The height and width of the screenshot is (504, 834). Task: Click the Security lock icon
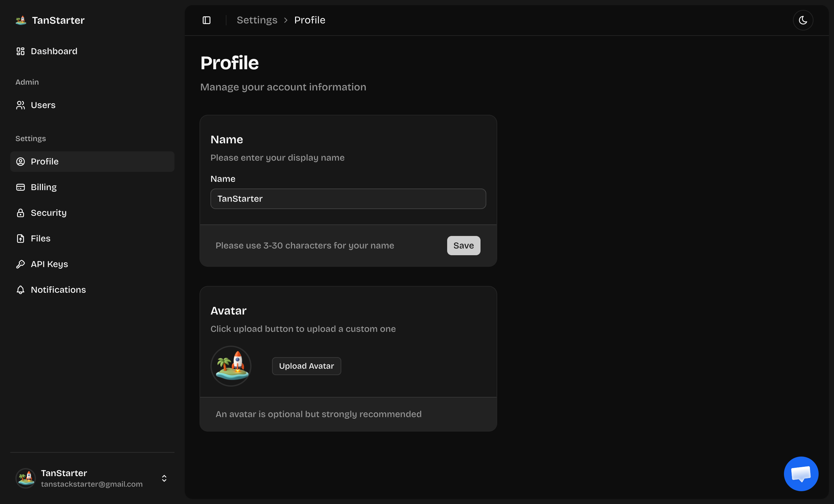click(20, 213)
